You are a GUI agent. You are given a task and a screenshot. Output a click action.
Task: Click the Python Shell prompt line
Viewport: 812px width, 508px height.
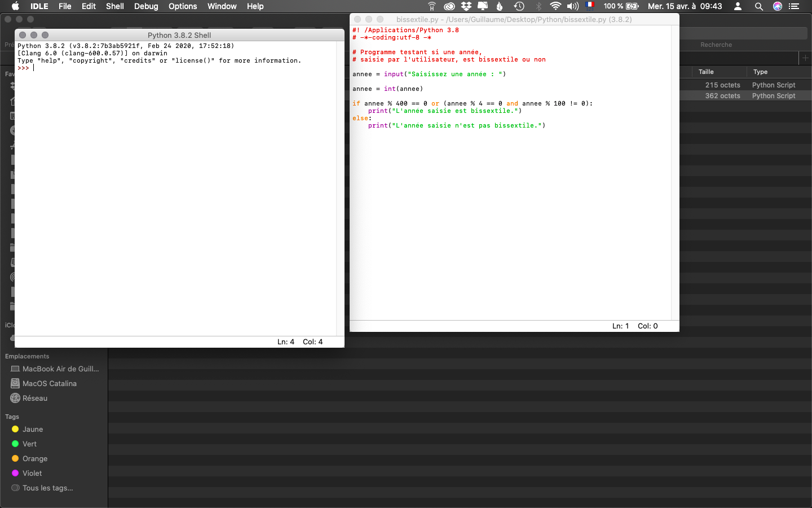coord(169,68)
